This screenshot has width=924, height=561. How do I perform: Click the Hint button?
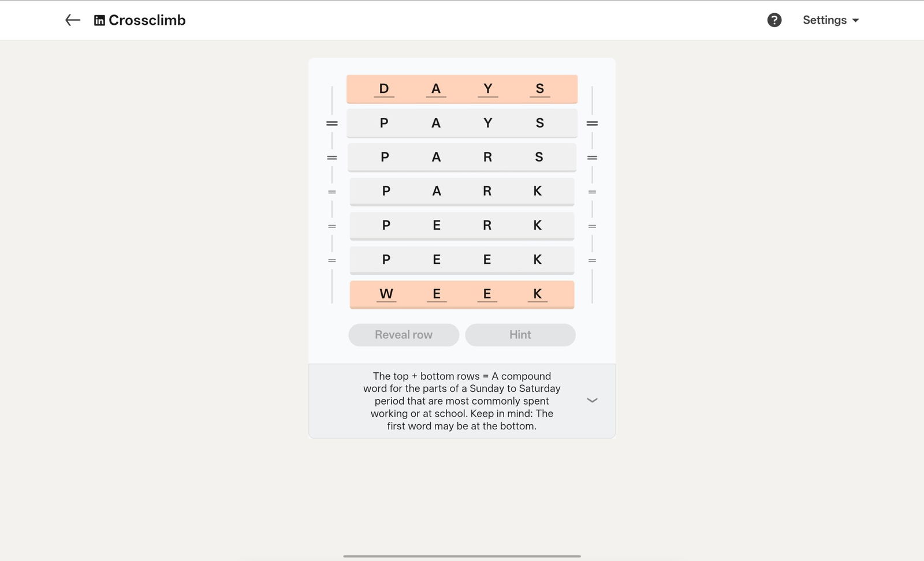tap(520, 335)
